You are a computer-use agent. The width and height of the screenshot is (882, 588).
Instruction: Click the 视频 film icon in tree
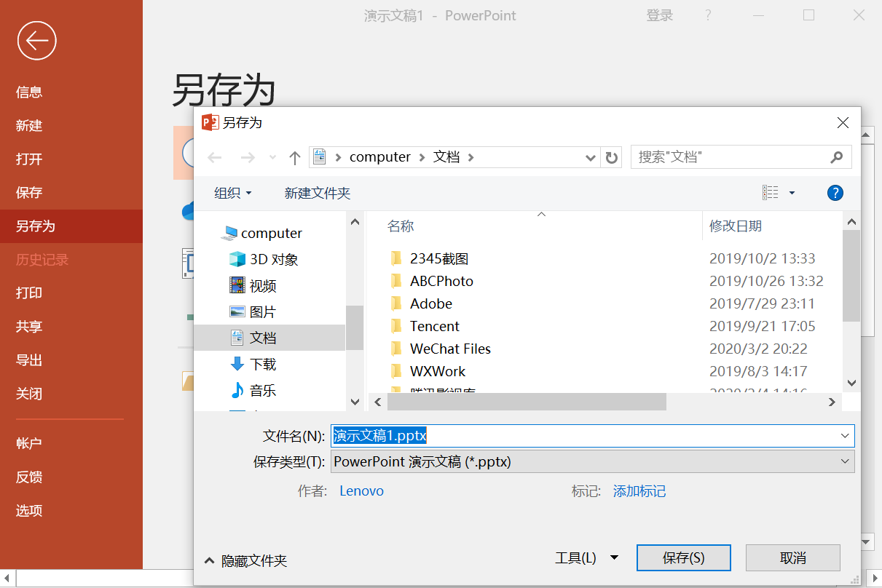pos(237,285)
